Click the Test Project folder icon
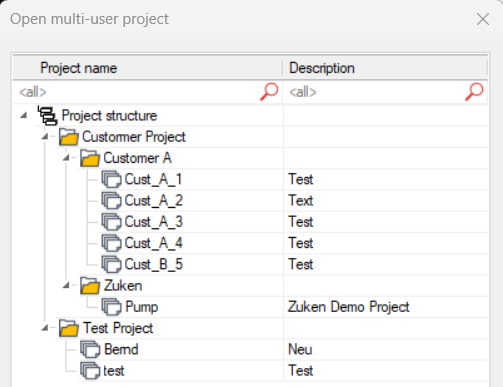This screenshot has width=503, height=387. tap(69, 328)
